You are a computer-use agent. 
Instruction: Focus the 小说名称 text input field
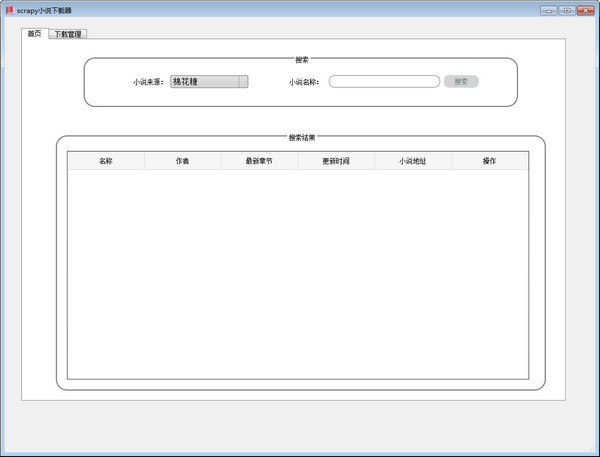[384, 82]
